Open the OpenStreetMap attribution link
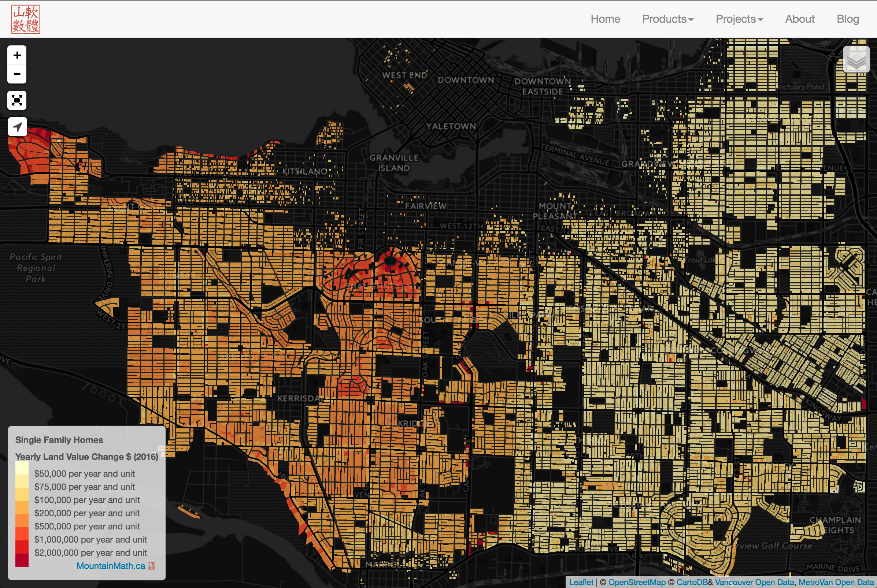This screenshot has width=877, height=588. coord(637,582)
